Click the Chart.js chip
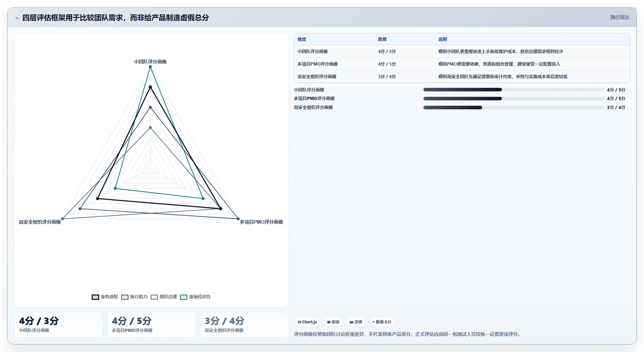This screenshot has width=644, height=352. point(307,322)
